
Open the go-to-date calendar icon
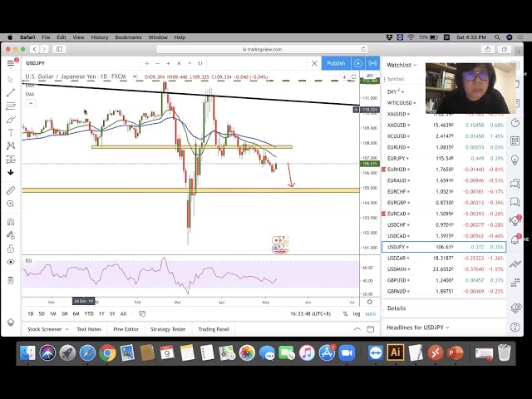coord(142,313)
